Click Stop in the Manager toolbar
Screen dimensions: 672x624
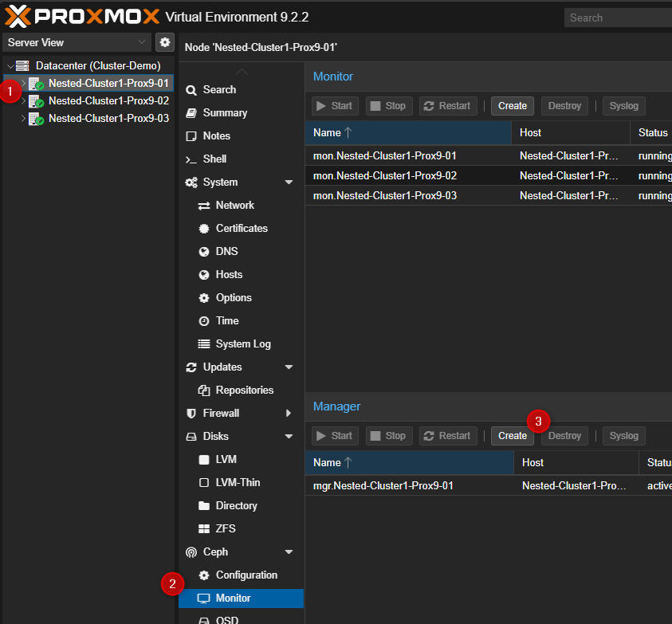389,436
